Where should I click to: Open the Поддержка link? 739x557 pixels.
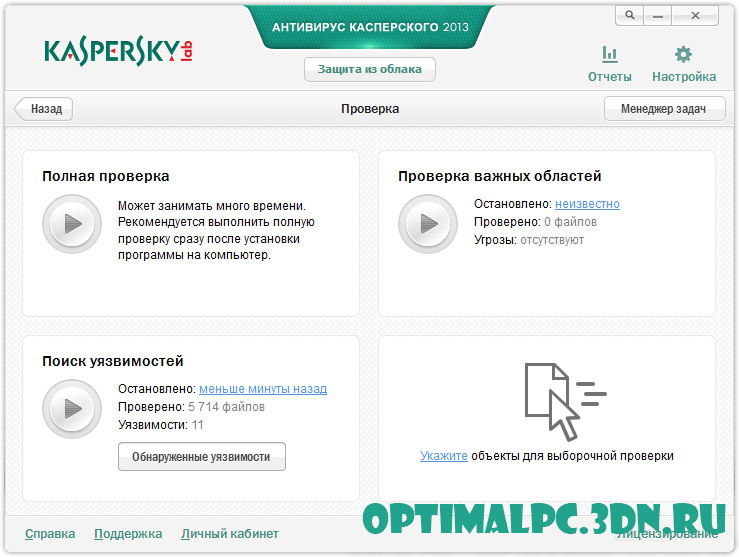pos(128,534)
